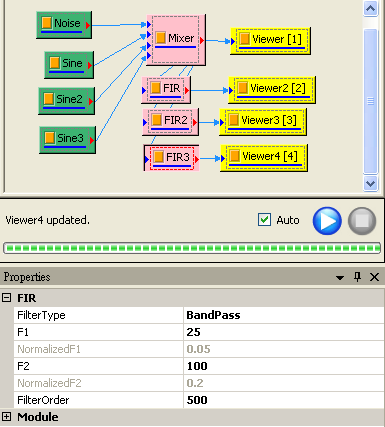Select the FIR3 filter module
Viewport: 385px width, 427px height.
point(171,158)
